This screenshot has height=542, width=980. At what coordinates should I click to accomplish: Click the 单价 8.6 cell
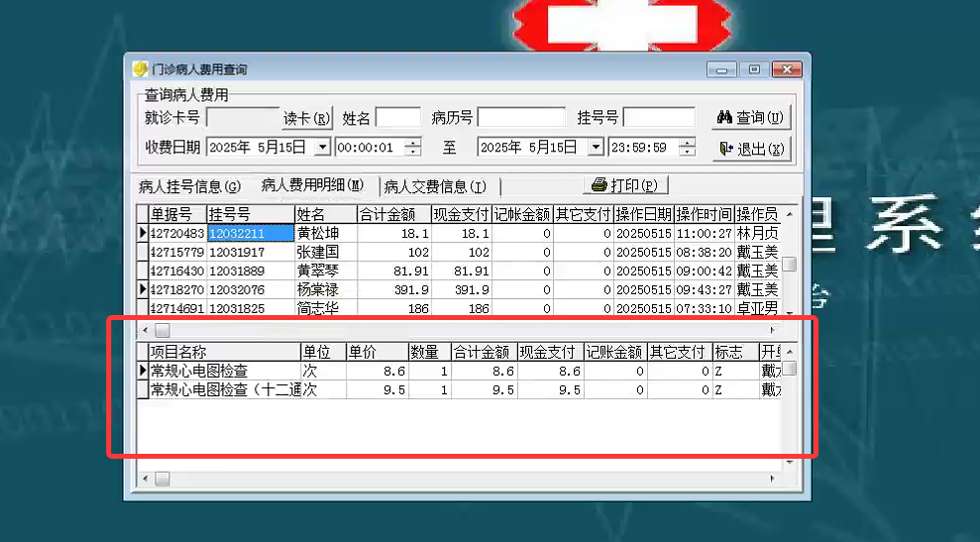[377, 371]
